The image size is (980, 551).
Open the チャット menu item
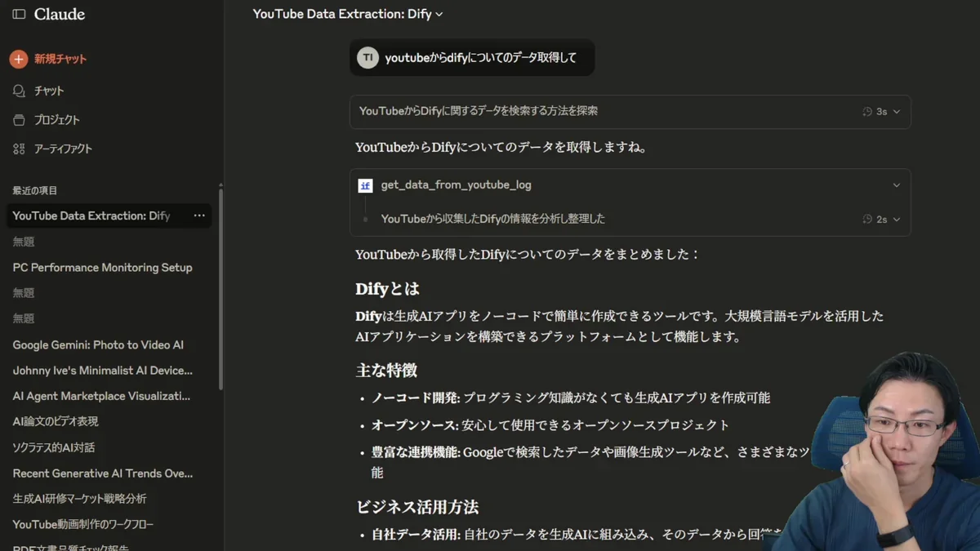pos(48,91)
